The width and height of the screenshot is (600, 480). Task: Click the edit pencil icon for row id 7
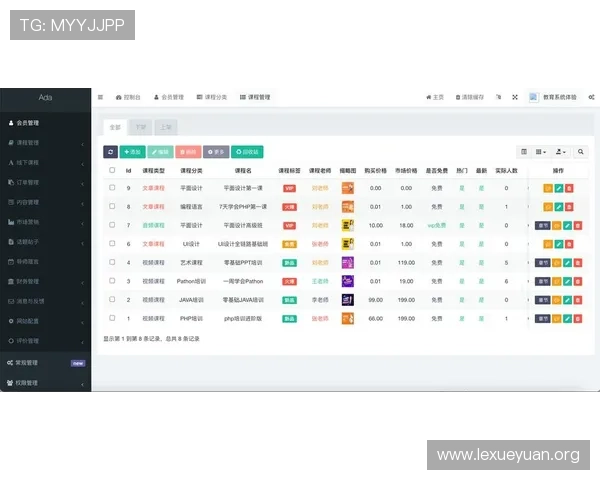[567, 225]
